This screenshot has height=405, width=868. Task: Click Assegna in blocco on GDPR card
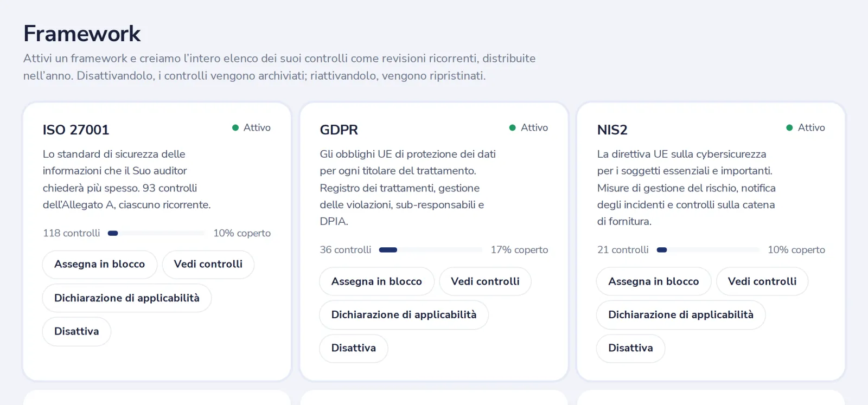[x=376, y=281]
